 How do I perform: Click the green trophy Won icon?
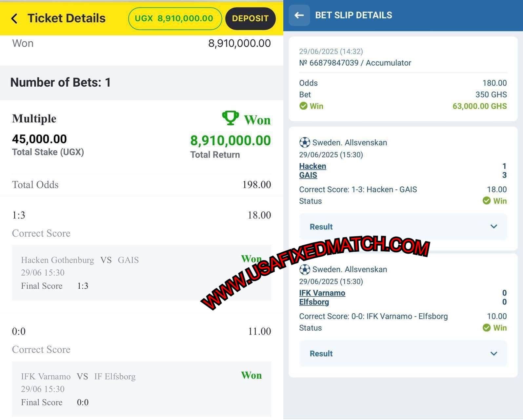tap(231, 118)
